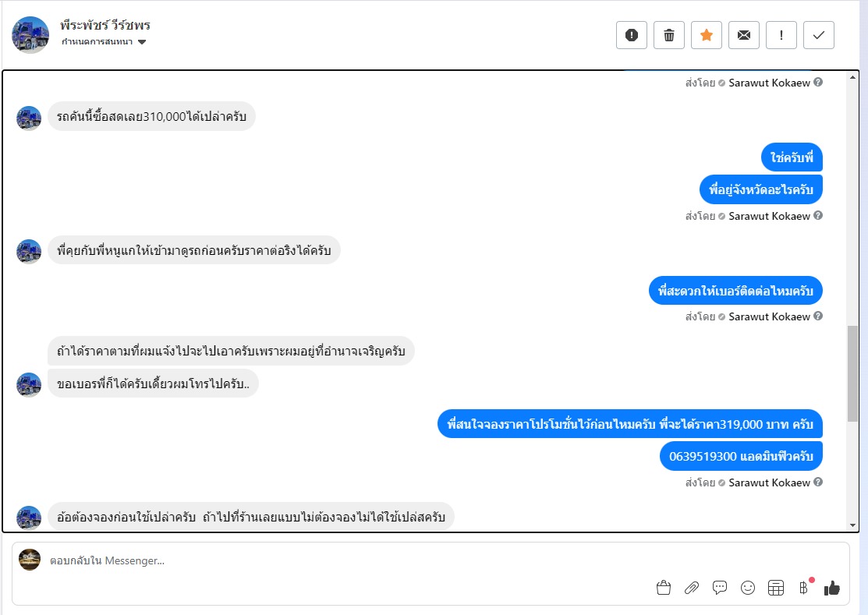Attach a file with the paperclip icon

tap(692, 588)
